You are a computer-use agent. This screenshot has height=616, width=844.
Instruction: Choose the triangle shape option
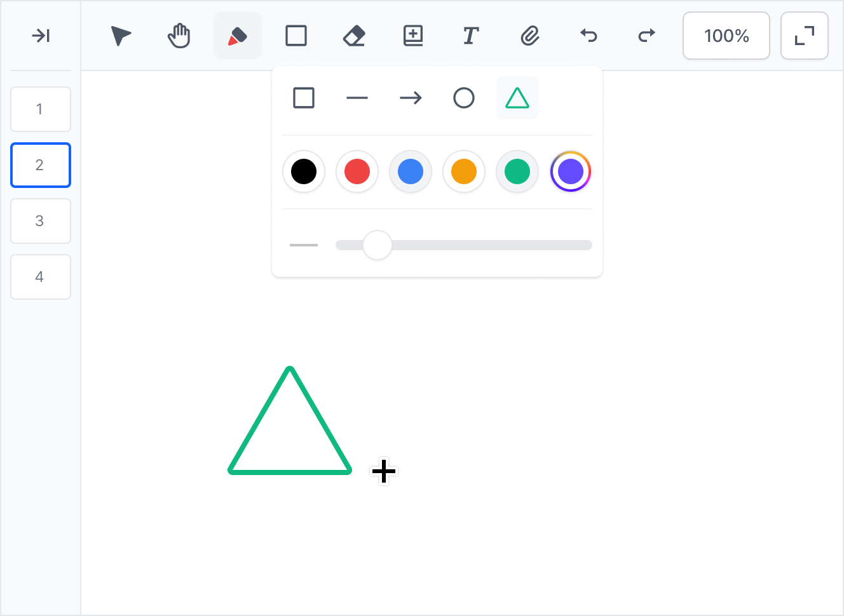point(517,98)
